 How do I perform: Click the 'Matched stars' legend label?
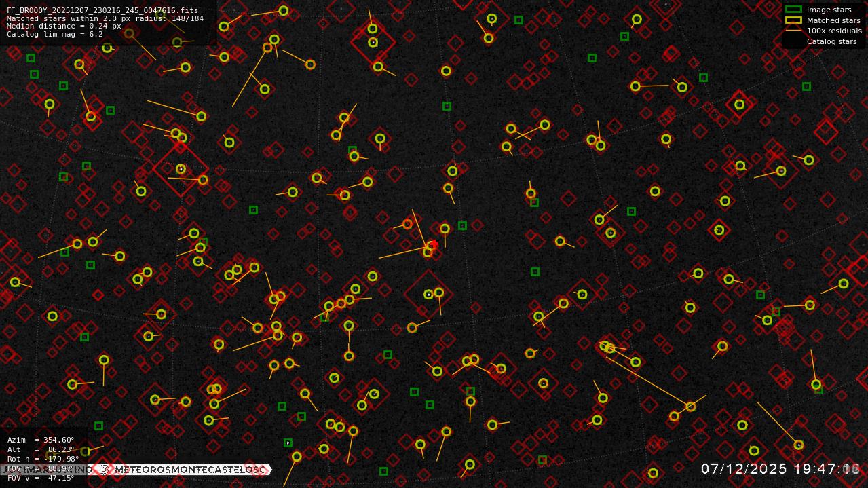coord(833,20)
